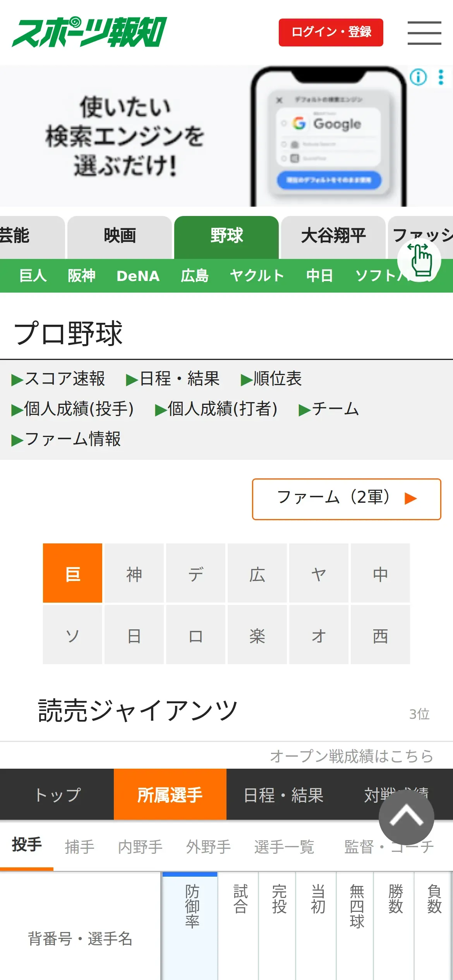Open オープン戦成績はこちら link

(x=351, y=756)
